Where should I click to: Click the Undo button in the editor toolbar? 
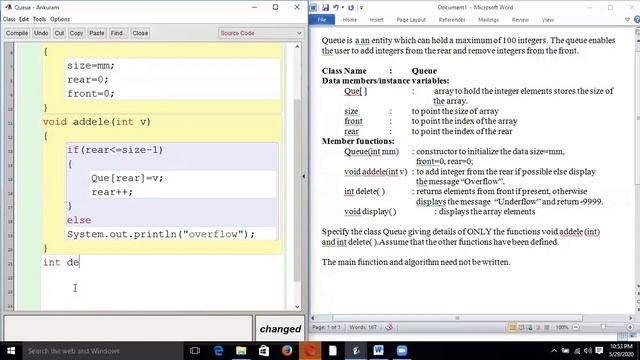41,33
